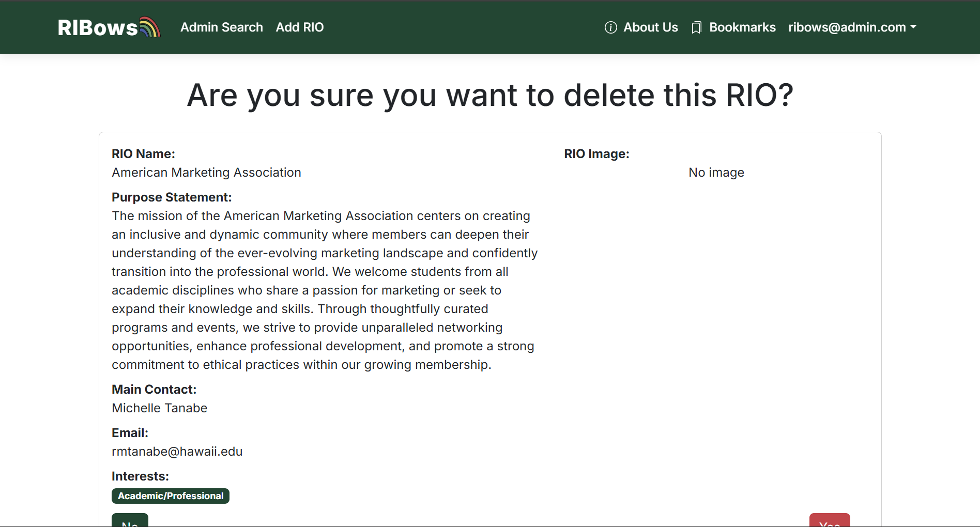Click the Michelle Tanabe contact name
The image size is (980, 527).
159,408
